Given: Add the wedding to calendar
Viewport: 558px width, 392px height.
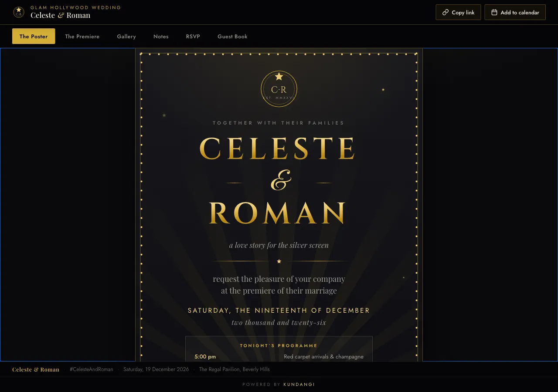Looking at the screenshot, I should click(x=515, y=12).
